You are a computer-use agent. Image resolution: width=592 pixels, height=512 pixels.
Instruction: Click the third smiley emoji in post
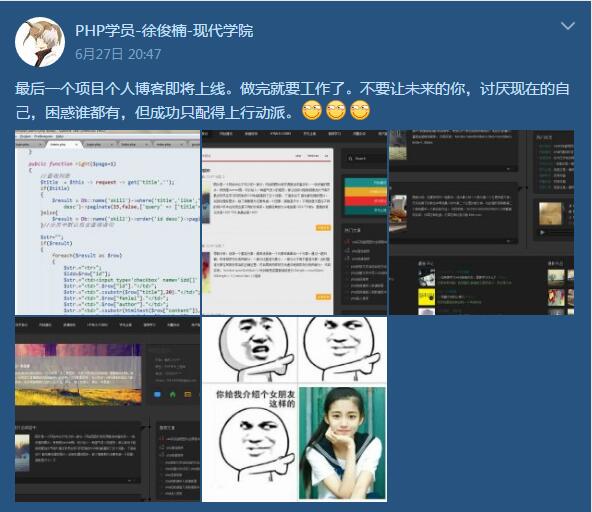pyautogui.click(x=360, y=111)
